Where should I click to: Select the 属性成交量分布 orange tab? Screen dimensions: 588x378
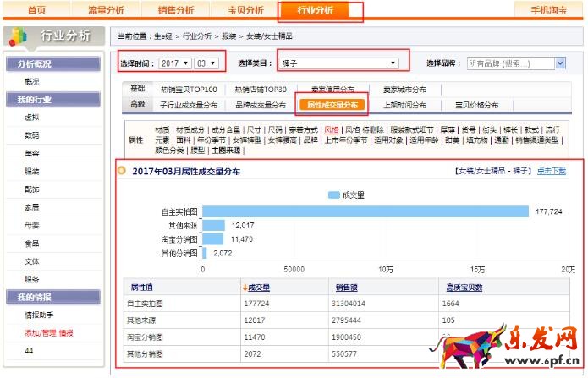(331, 105)
